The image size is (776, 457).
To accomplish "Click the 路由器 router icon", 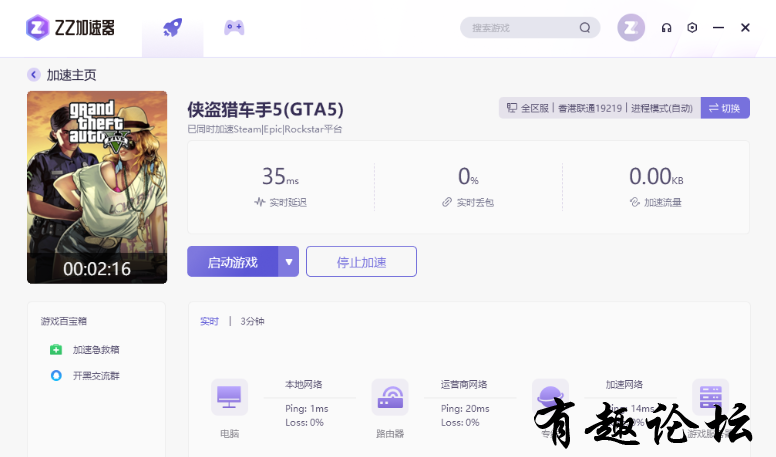I will tap(390, 397).
